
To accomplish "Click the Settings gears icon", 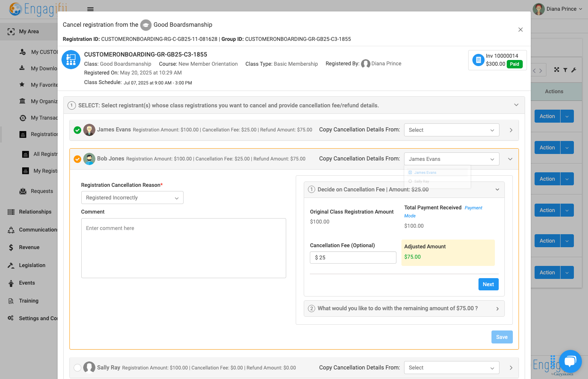I will 11,318.
